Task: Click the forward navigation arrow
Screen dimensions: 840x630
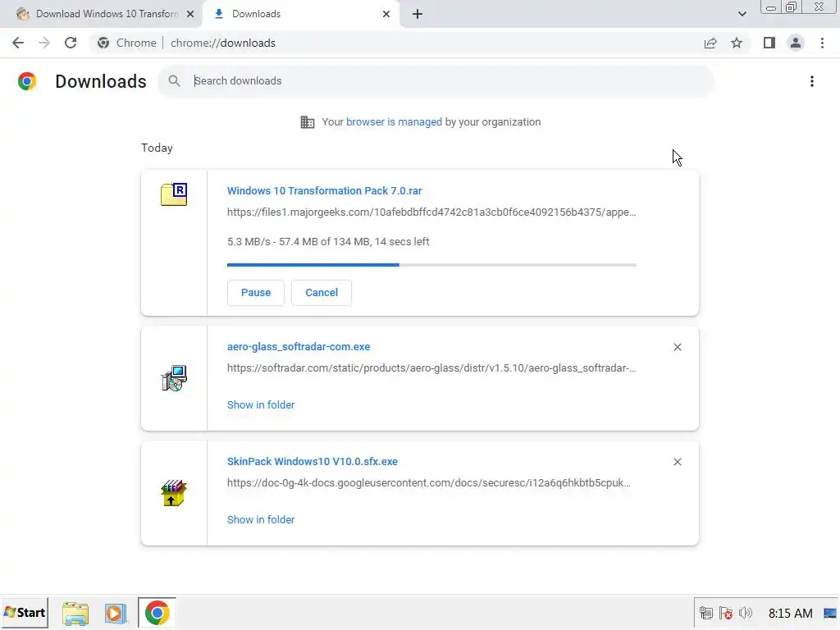Action: (x=44, y=43)
